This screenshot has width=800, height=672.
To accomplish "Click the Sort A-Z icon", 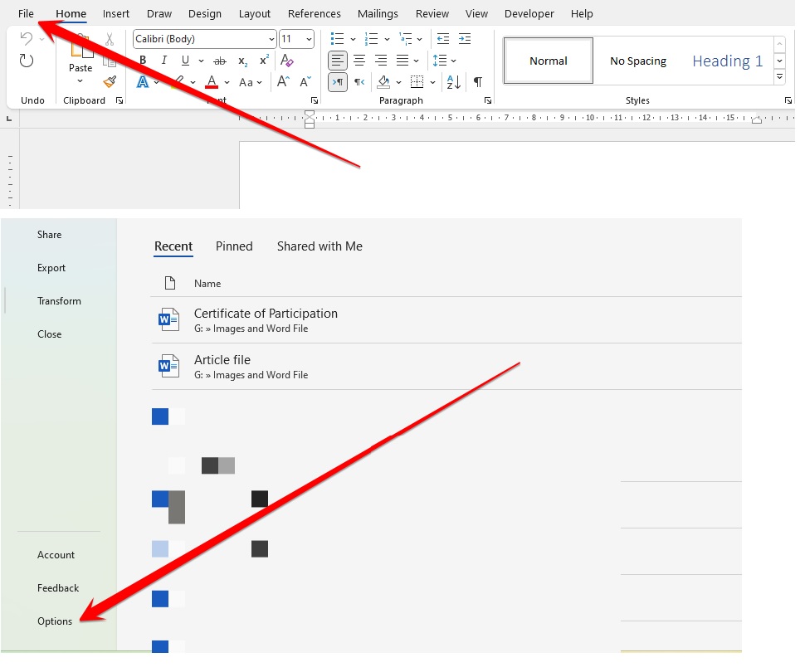I will (454, 82).
